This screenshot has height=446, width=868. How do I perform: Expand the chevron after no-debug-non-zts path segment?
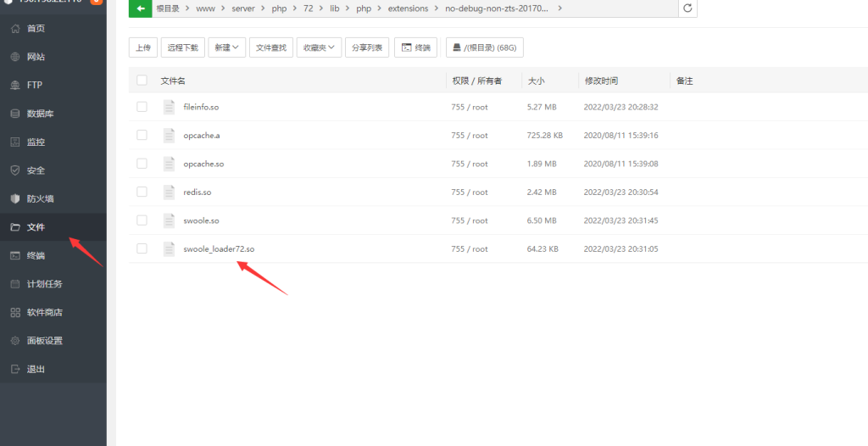[559, 8]
